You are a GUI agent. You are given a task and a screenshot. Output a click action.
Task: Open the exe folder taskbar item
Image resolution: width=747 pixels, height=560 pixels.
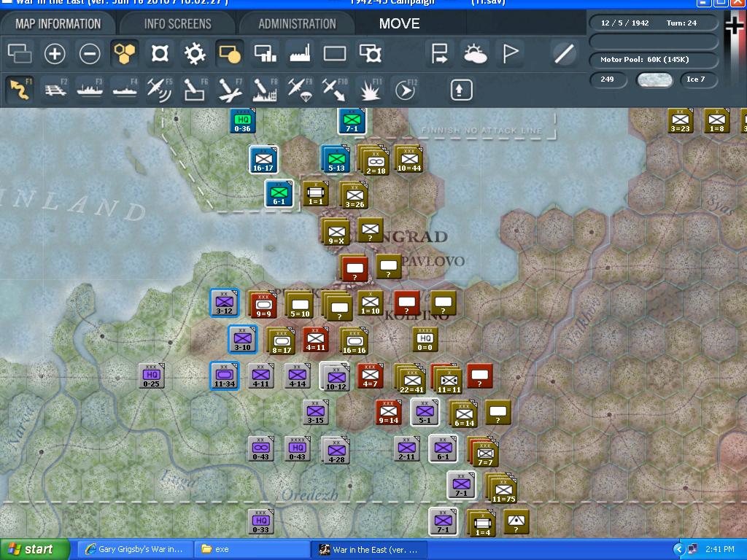(252, 549)
